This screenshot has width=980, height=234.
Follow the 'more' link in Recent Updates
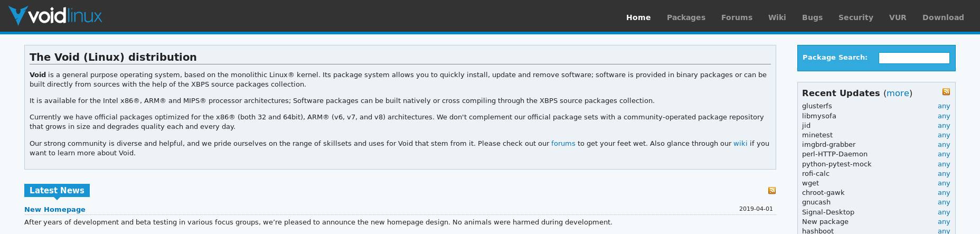(x=898, y=93)
